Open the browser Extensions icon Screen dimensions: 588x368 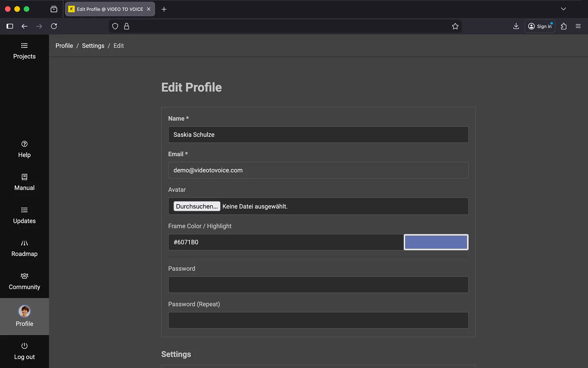pyautogui.click(x=564, y=26)
